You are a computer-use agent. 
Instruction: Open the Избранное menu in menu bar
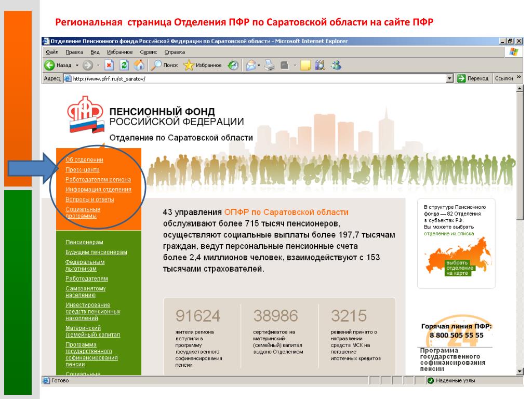pos(120,52)
